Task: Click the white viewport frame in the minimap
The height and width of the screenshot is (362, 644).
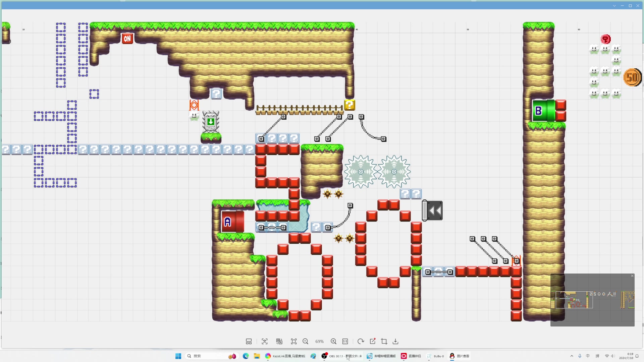Action: tap(574, 300)
